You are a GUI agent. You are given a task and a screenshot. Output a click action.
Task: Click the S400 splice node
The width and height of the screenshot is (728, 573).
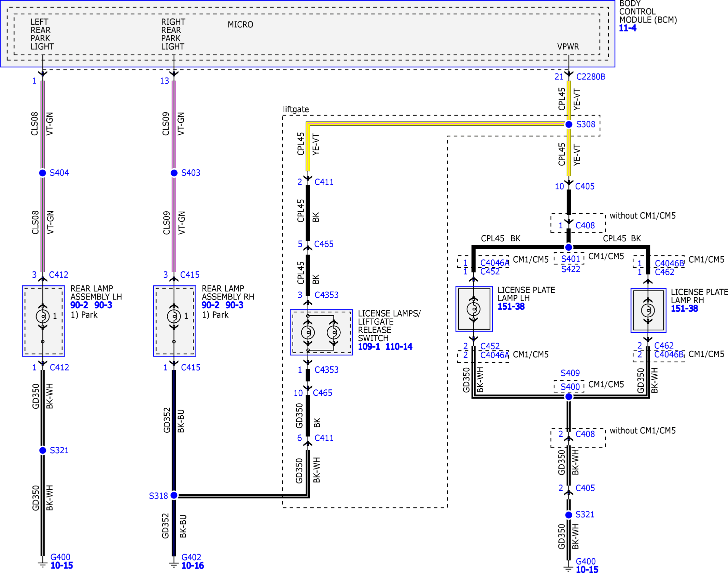pos(569,397)
